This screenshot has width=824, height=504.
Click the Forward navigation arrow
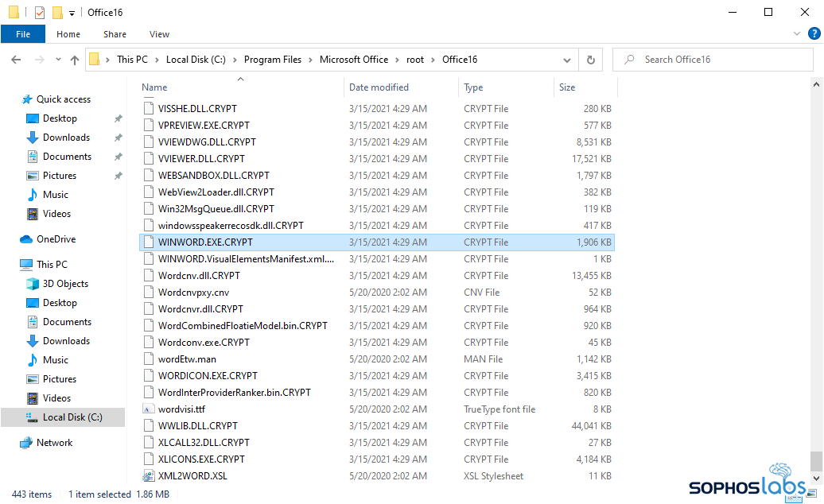tap(40, 60)
